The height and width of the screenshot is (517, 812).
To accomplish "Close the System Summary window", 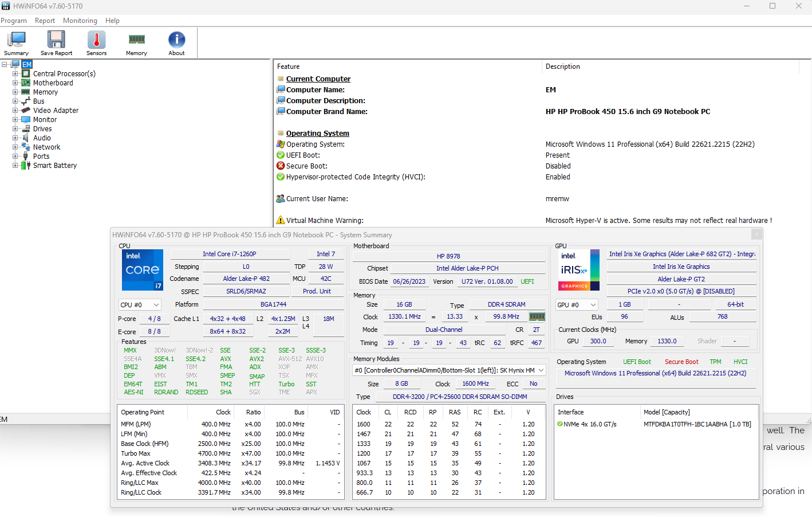I will [x=756, y=234].
